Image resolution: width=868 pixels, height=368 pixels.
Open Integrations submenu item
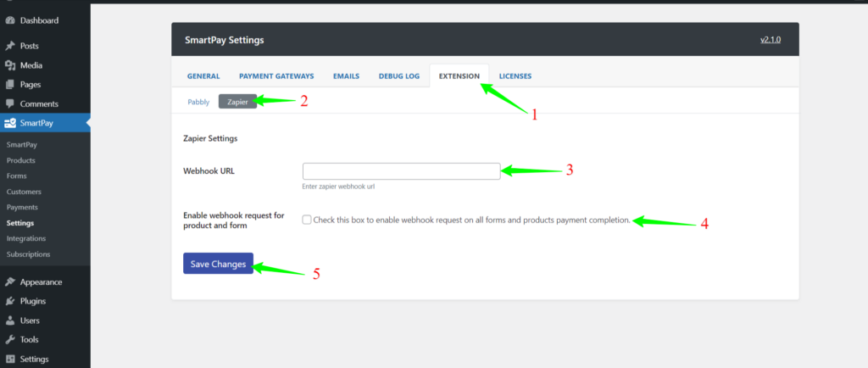(26, 238)
